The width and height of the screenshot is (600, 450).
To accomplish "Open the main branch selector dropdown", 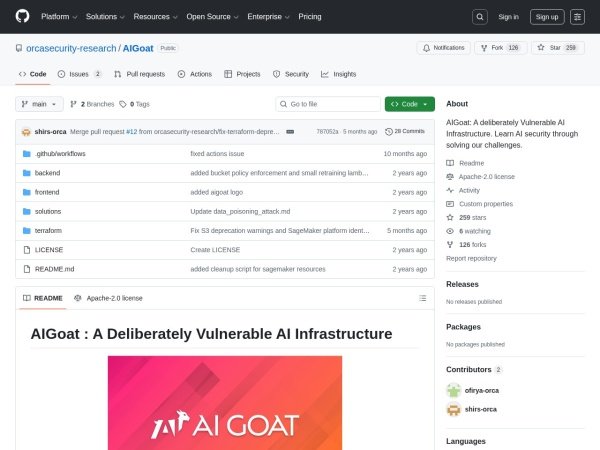I will (x=39, y=104).
